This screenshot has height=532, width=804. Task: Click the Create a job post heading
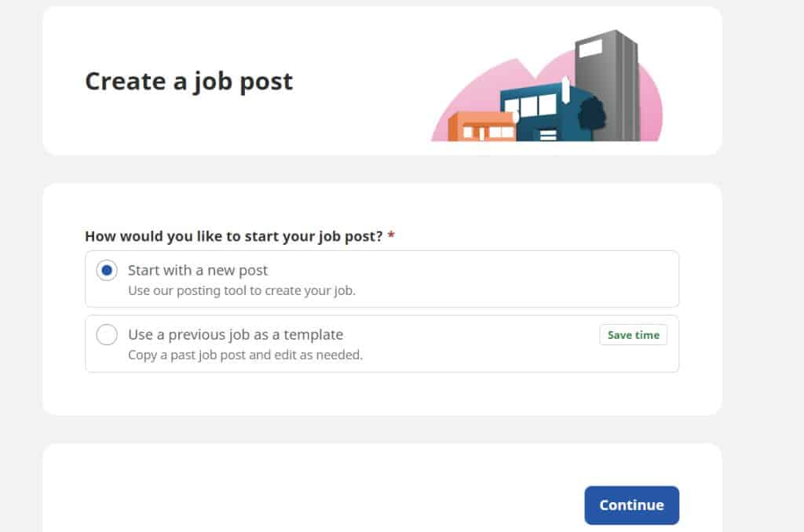pos(188,81)
